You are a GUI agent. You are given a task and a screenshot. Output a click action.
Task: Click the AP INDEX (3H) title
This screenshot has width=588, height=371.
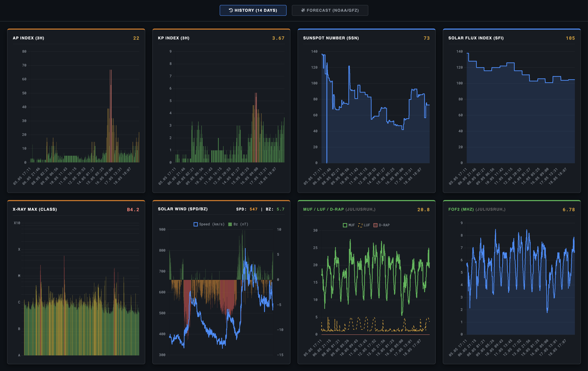(x=28, y=38)
